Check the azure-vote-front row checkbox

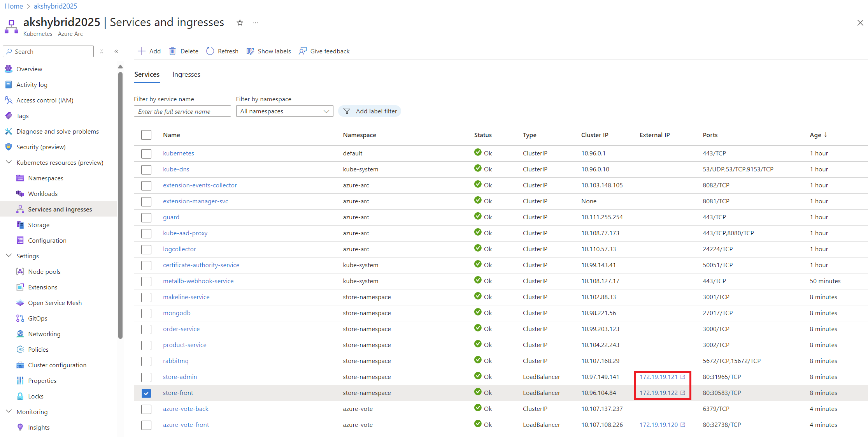[x=146, y=425]
